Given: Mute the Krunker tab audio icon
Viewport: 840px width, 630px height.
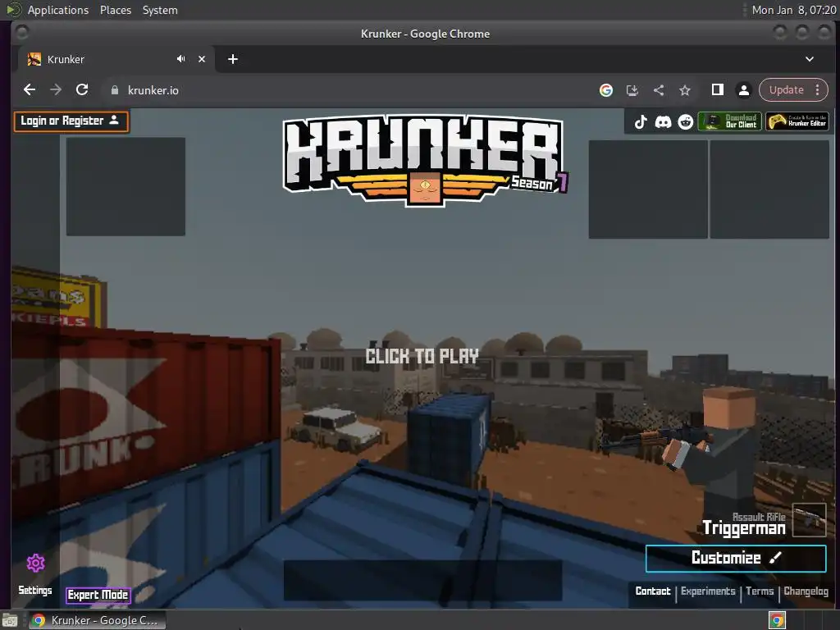Looking at the screenshot, I should coord(181,59).
